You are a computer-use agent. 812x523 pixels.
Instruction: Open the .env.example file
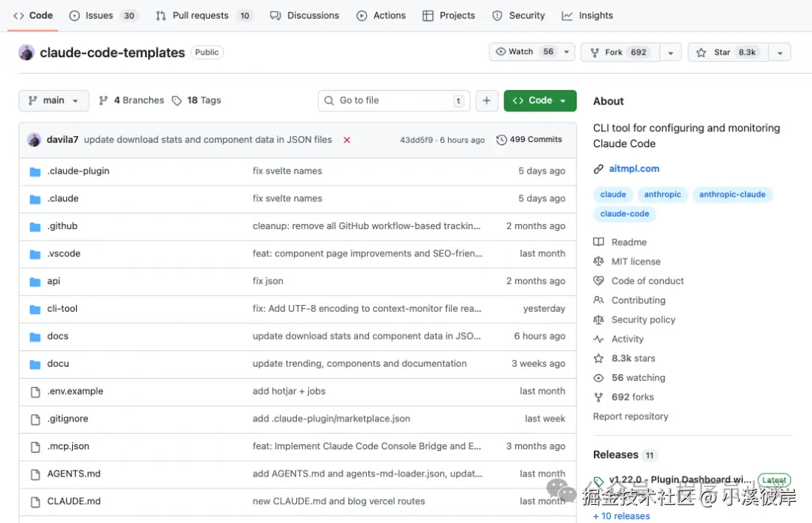pos(76,391)
